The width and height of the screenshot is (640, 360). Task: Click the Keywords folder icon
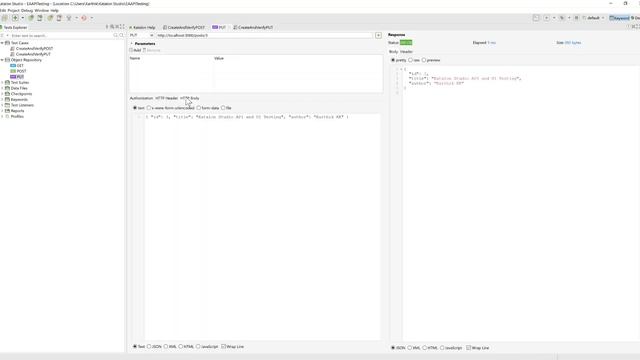point(7,100)
